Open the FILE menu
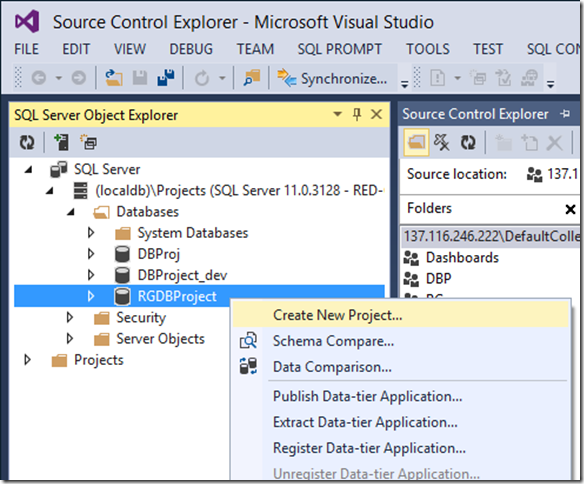 (x=26, y=49)
